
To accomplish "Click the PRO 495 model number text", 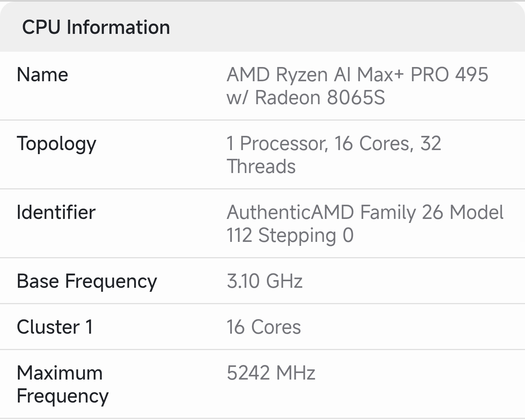I will [449, 74].
